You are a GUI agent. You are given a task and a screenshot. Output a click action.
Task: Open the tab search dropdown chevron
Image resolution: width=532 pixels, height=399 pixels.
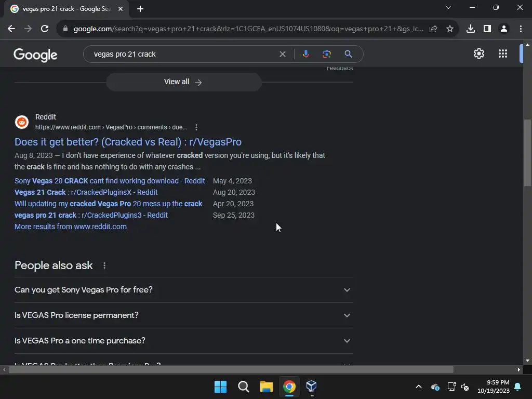click(x=448, y=7)
